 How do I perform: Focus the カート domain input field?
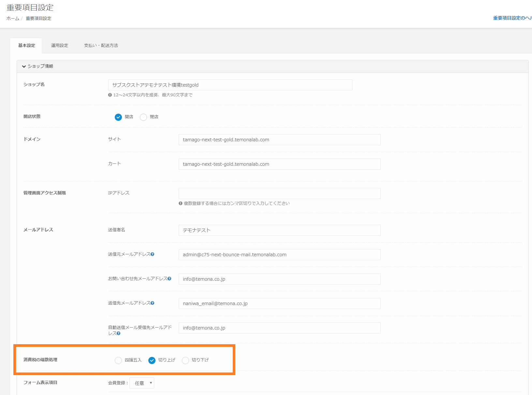coord(280,164)
